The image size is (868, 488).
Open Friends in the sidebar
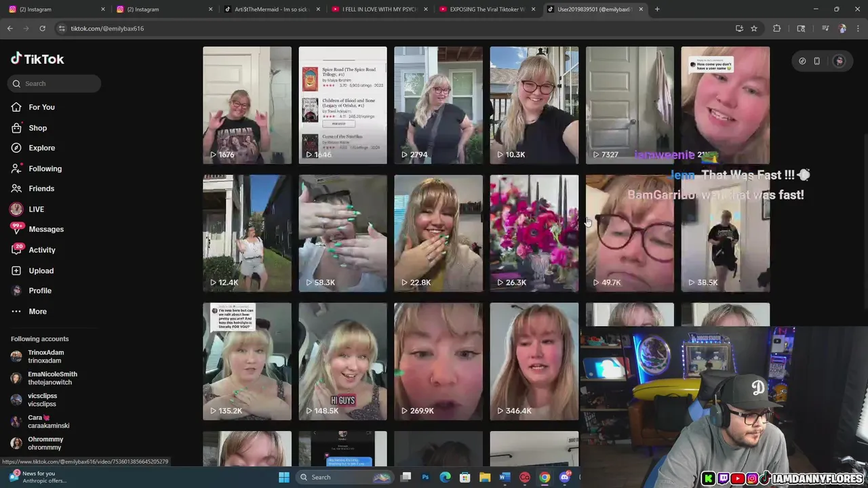[33, 188]
